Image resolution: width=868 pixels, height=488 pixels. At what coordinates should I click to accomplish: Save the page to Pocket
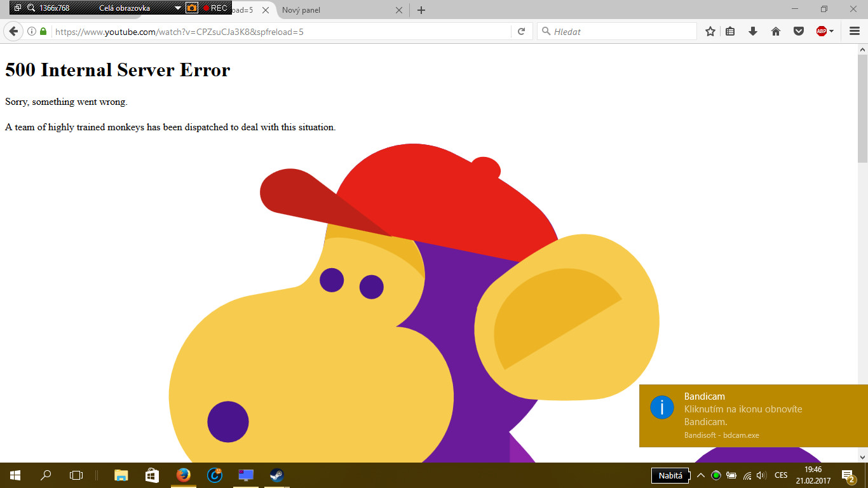click(799, 31)
